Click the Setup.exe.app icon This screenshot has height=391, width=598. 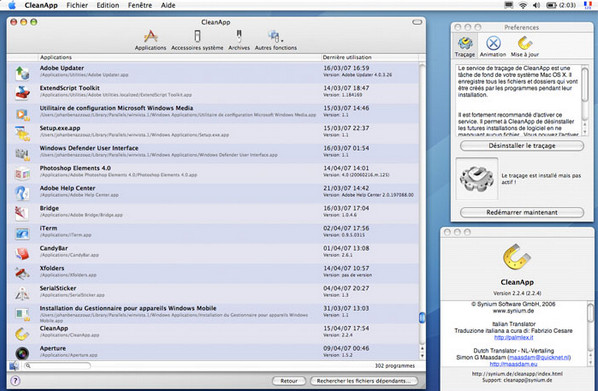(22, 133)
